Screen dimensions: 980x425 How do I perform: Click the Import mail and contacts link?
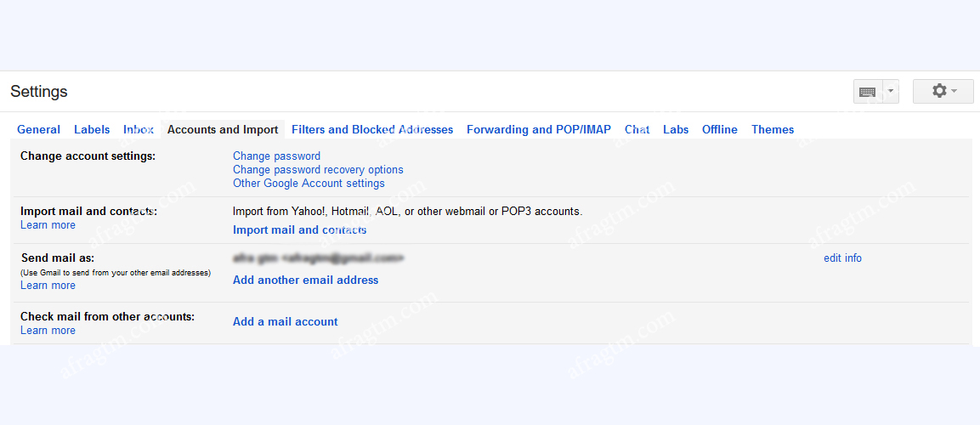300,229
